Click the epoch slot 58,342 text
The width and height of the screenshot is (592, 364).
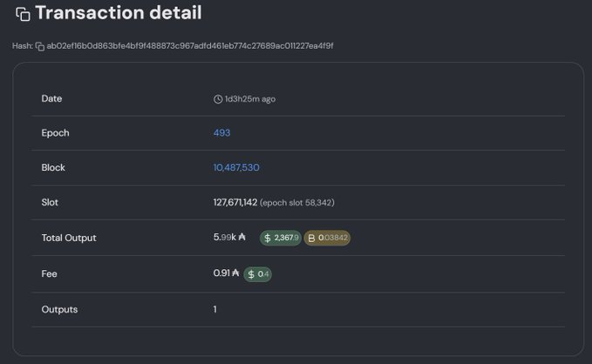(x=297, y=203)
